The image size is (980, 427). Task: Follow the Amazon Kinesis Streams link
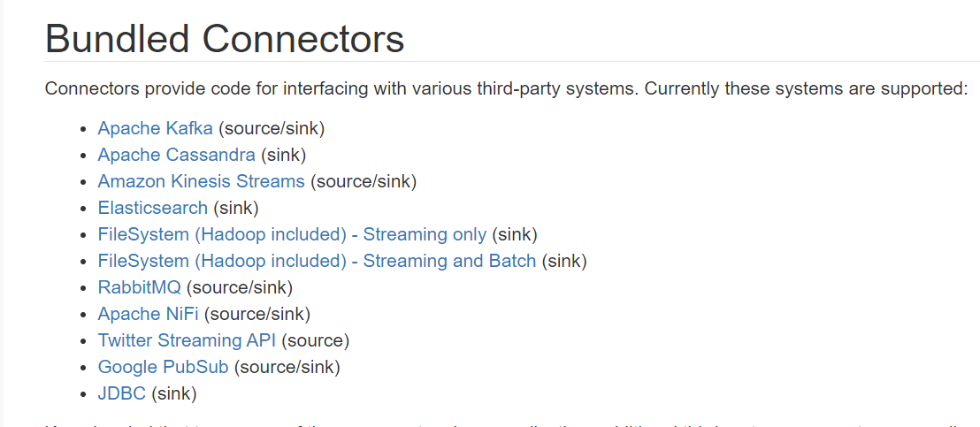(x=202, y=181)
